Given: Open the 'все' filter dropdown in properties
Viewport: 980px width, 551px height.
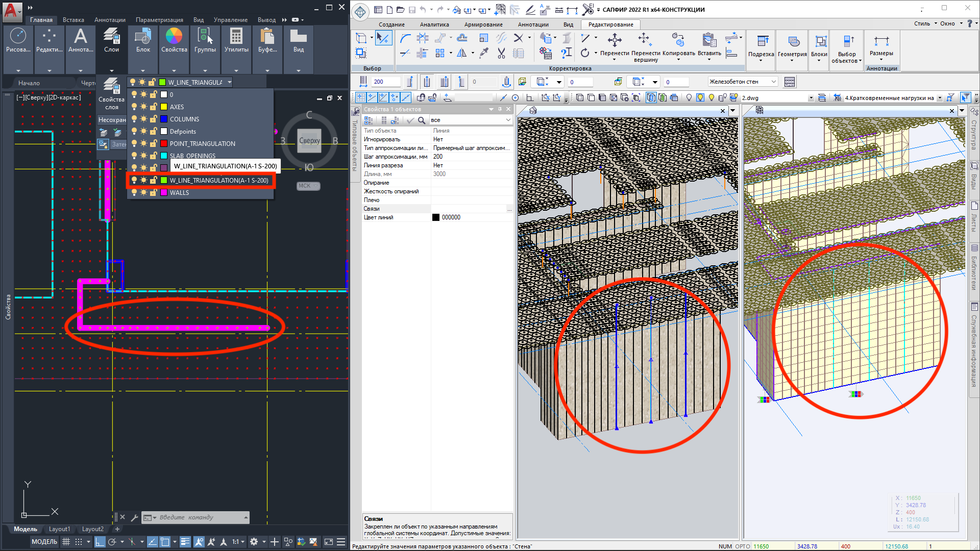Looking at the screenshot, I should tap(508, 120).
